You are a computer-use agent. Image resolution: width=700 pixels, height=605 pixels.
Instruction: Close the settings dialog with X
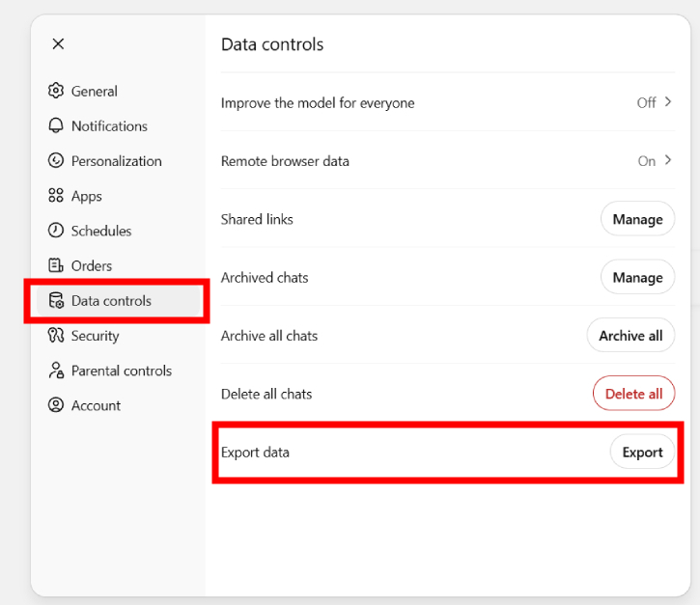pyautogui.click(x=58, y=43)
